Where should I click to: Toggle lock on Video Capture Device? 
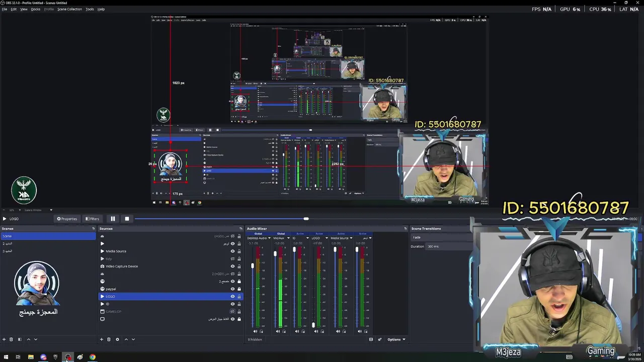pos(239,266)
